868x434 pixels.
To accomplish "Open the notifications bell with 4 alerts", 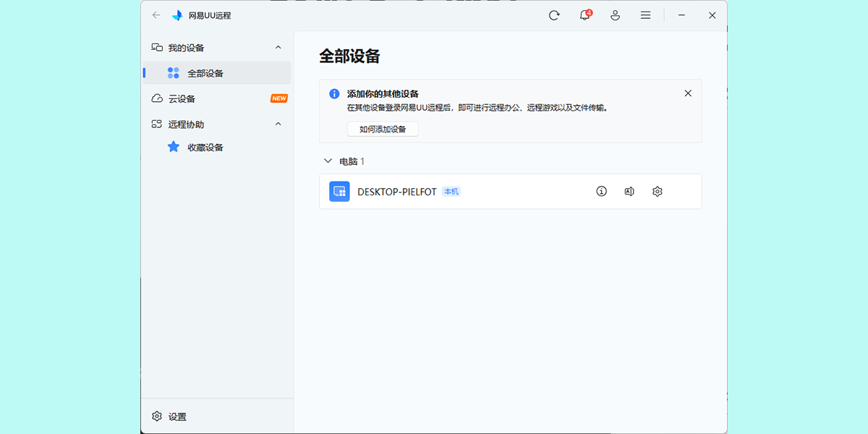I will (x=584, y=14).
